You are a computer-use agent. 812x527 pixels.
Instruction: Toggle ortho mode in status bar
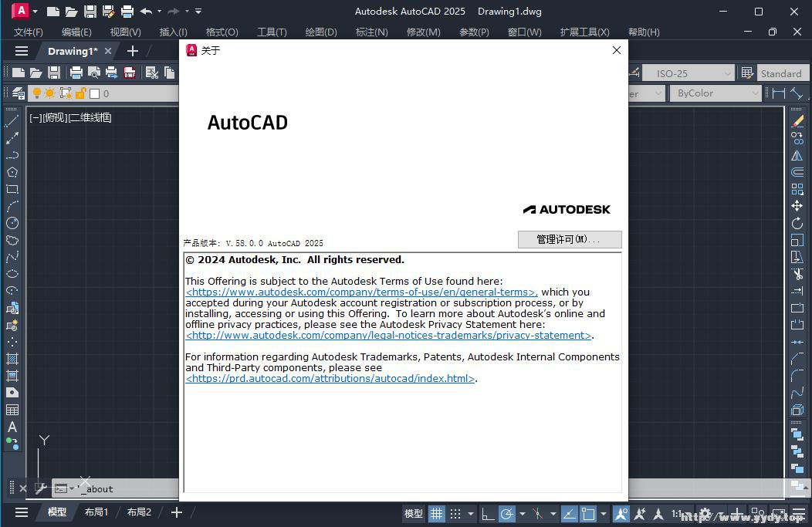487,514
